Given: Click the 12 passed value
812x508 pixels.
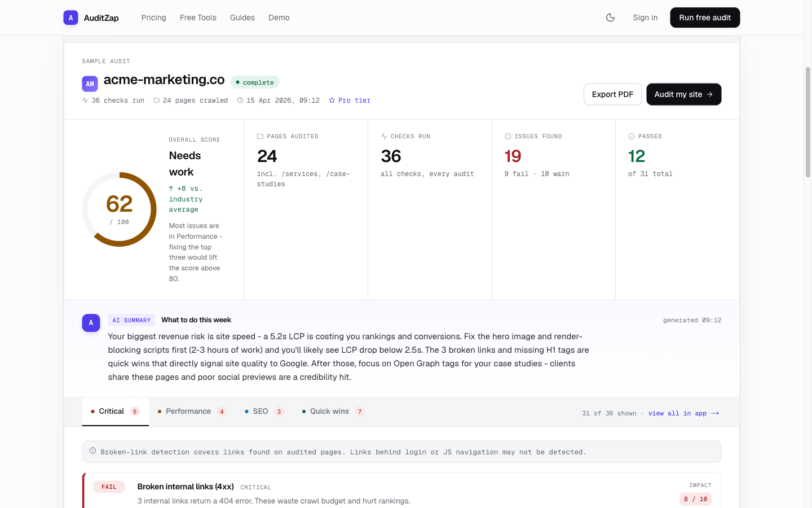Looking at the screenshot, I should (637, 156).
